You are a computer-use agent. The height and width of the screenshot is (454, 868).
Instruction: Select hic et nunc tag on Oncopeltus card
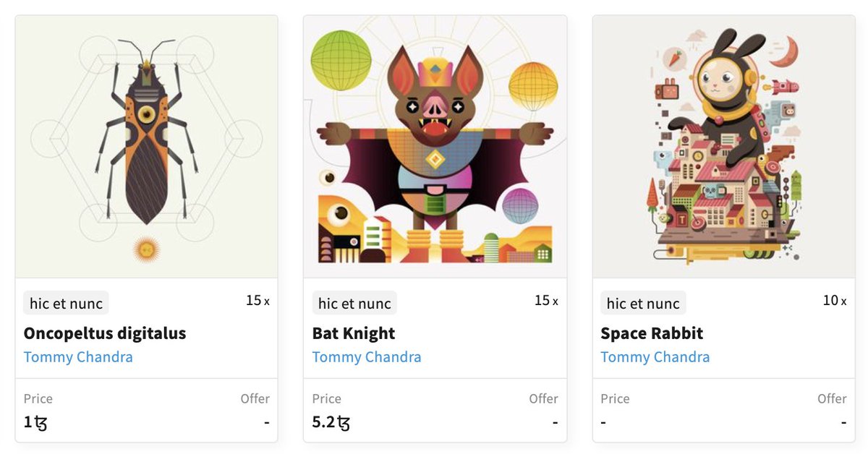[66, 303]
